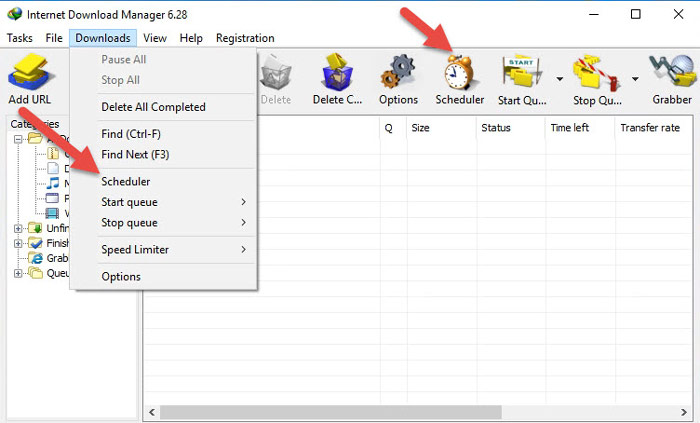This screenshot has height=423, width=700.
Task: Click the Delete Completed toolbar icon
Action: (337, 71)
